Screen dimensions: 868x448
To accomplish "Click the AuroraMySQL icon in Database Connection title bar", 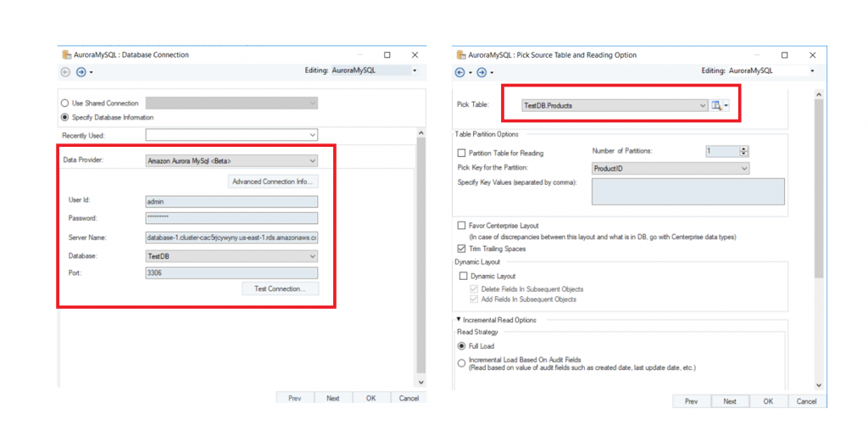I will 66,55.
